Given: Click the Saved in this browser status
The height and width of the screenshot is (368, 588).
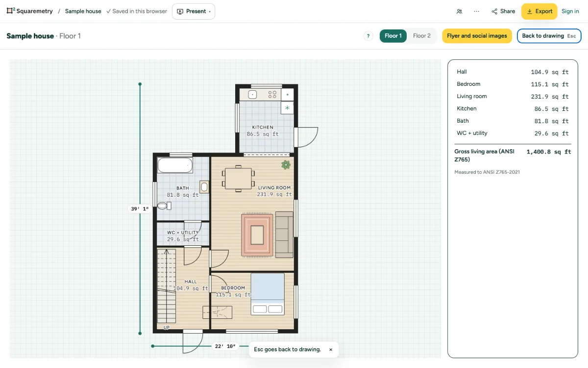Looking at the screenshot, I should pos(137,11).
